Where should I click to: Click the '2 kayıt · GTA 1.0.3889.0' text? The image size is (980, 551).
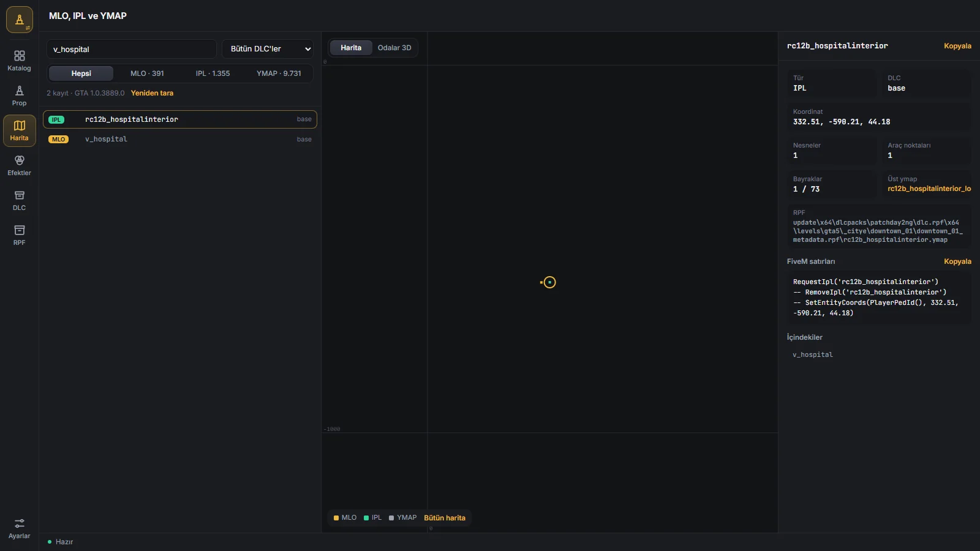86,93
